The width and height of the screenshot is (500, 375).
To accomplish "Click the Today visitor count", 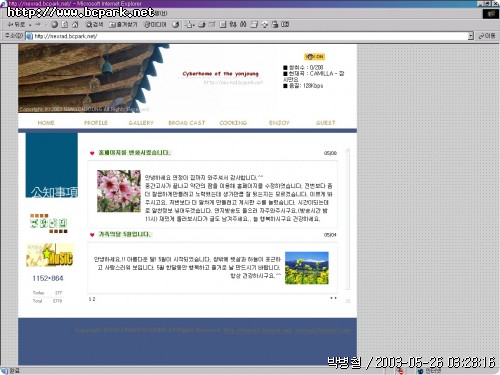I will pos(47,293).
